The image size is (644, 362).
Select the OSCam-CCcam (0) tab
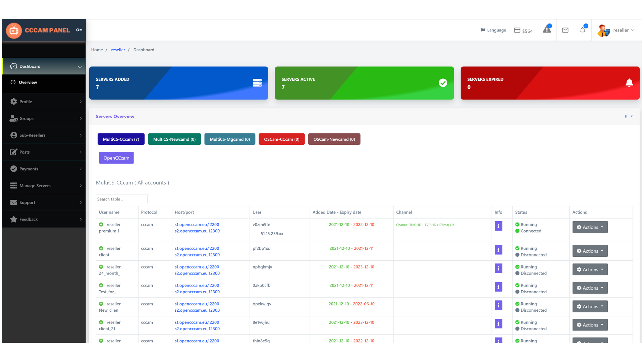click(282, 139)
